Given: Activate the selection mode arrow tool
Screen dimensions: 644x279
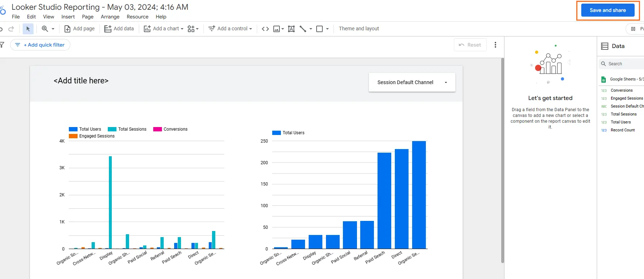Looking at the screenshot, I should 28,29.
